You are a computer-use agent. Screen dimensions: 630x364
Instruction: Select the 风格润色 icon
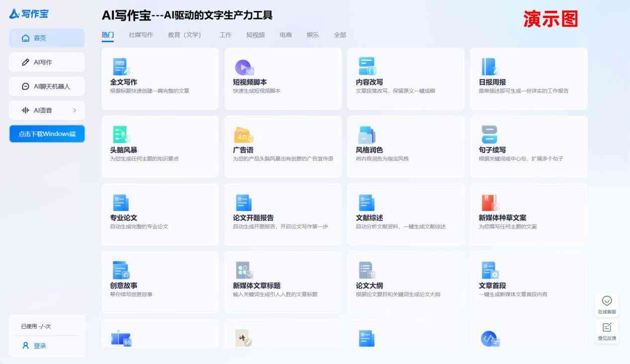click(x=367, y=135)
